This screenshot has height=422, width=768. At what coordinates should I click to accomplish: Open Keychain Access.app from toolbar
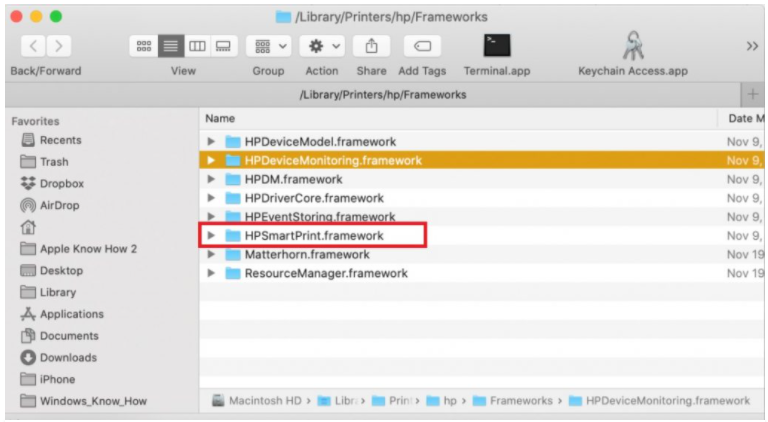(633, 46)
